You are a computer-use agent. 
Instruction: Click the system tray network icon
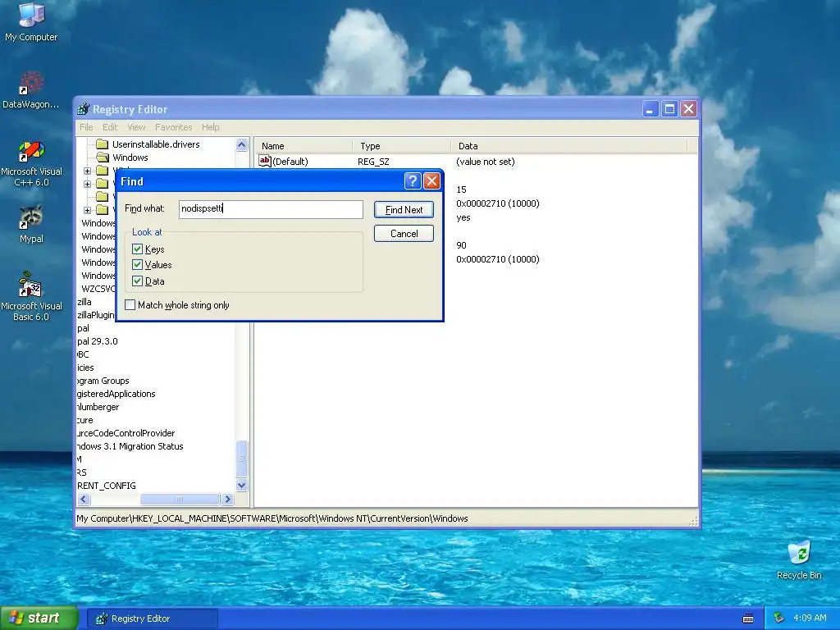[x=778, y=618]
